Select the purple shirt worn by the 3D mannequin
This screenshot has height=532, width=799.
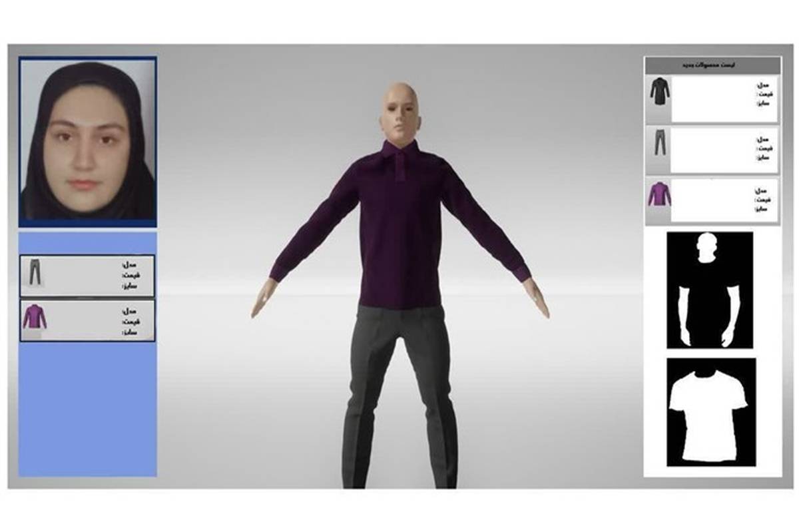[400, 226]
